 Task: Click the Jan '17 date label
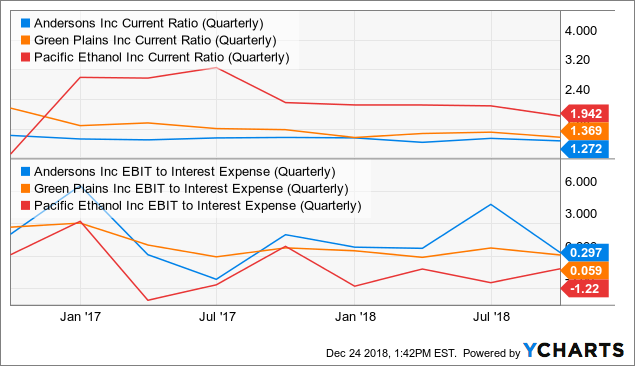tap(80, 317)
